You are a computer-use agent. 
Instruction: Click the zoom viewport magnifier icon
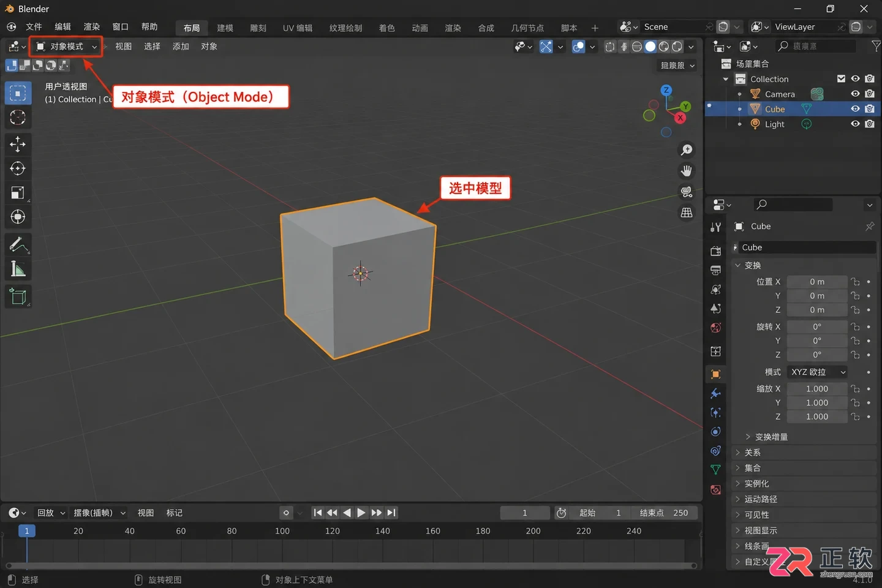pyautogui.click(x=687, y=150)
